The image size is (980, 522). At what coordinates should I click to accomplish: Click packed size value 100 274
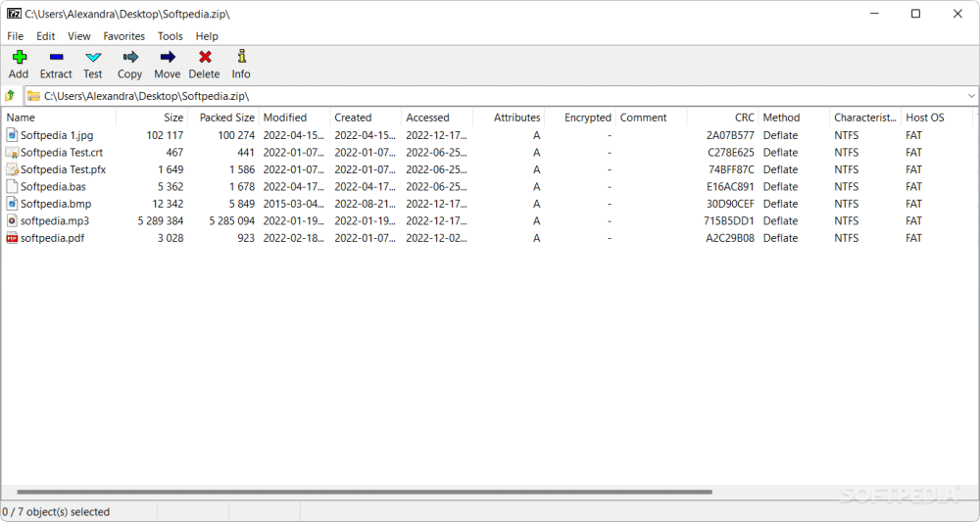click(x=236, y=135)
